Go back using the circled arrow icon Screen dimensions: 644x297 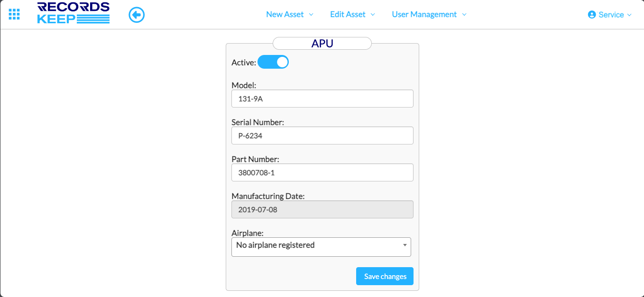pos(137,15)
